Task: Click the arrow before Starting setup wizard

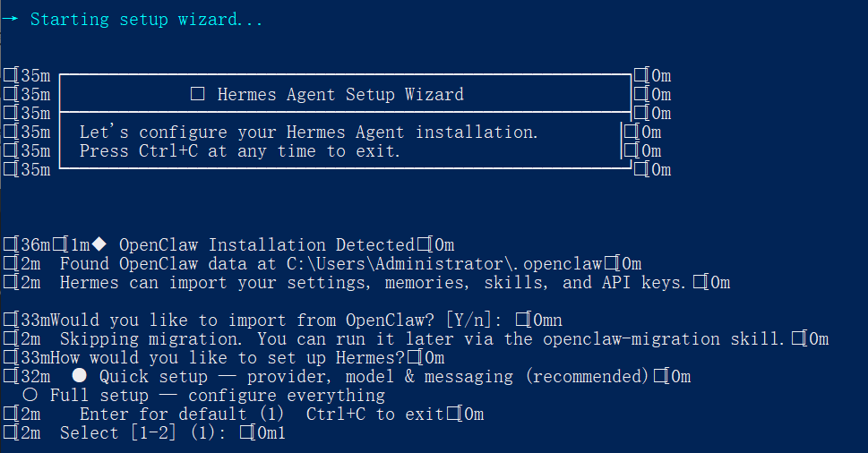Action: [x=9, y=19]
